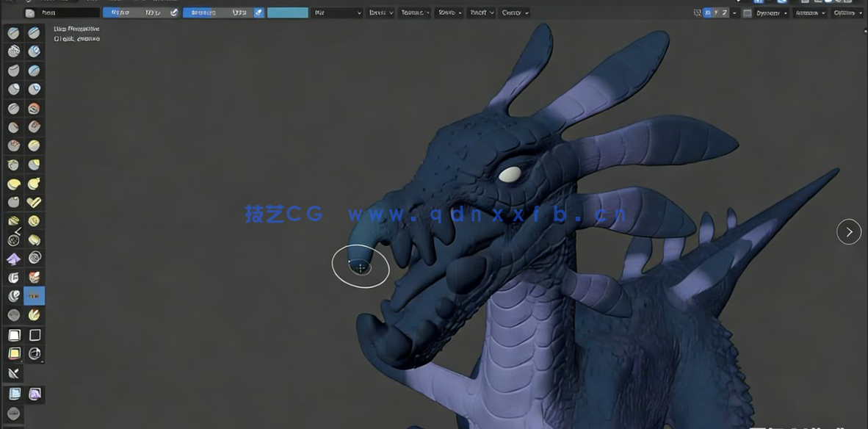Select the Draw brush at the top of the toolbar
This screenshot has width=868, height=429.
(x=12, y=32)
